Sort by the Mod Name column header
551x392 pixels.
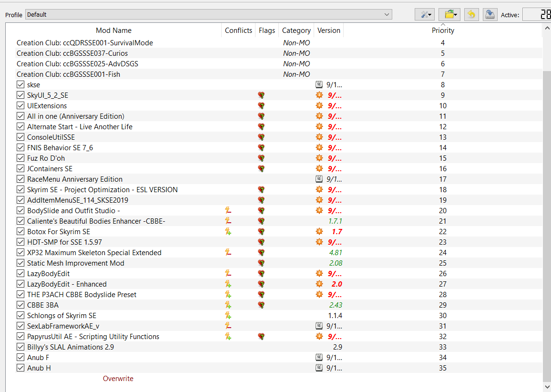point(113,30)
